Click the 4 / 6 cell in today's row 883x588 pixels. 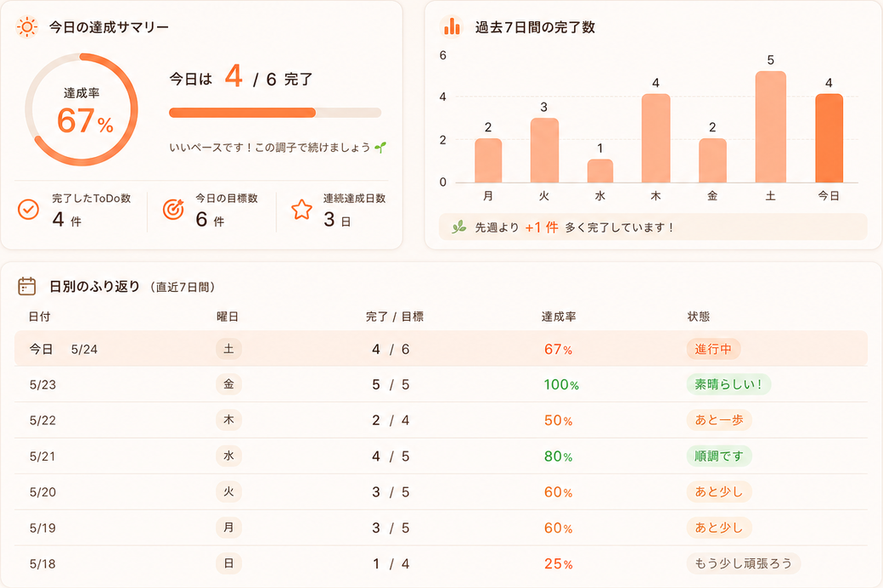(391, 350)
